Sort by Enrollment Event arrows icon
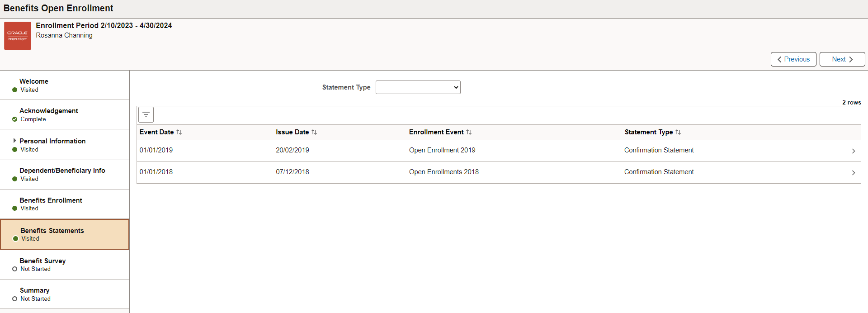This screenshot has height=313, width=868. (x=469, y=132)
